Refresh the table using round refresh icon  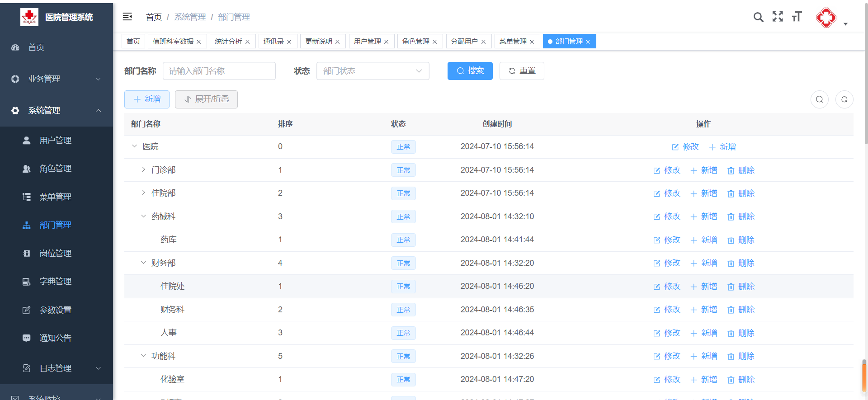pyautogui.click(x=844, y=99)
